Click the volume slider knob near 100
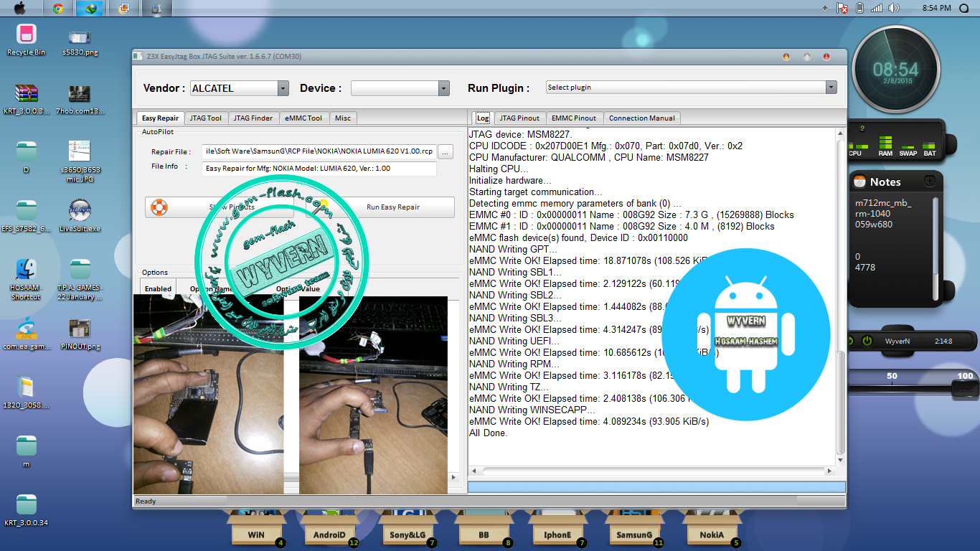The width and height of the screenshot is (980, 551). tap(966, 389)
